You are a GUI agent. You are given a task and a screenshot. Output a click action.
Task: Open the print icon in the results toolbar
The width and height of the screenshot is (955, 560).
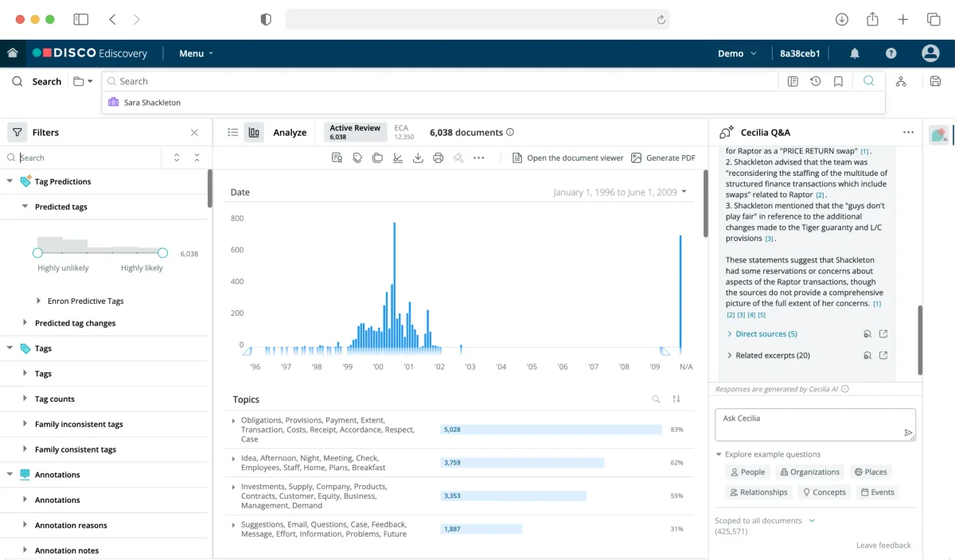pyautogui.click(x=438, y=157)
